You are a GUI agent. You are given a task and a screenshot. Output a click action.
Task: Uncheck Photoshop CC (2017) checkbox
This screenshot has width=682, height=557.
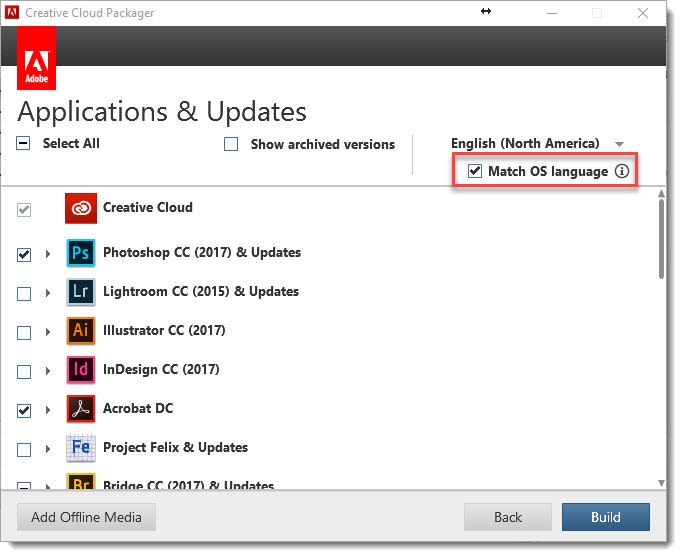24,254
